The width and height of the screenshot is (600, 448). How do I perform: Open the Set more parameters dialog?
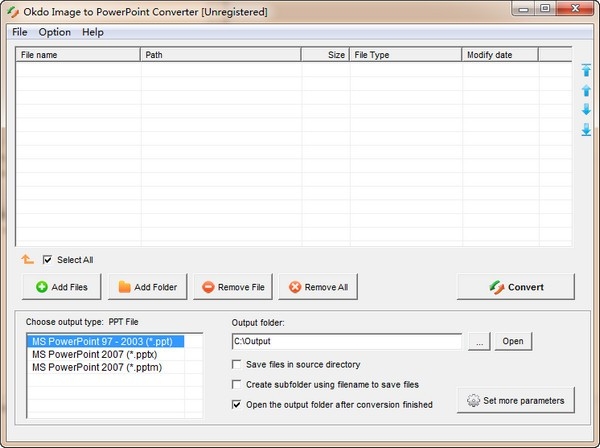(516, 400)
